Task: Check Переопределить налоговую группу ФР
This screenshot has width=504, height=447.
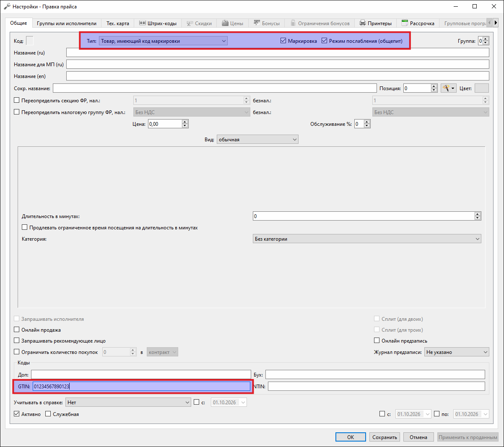Action: [17, 112]
